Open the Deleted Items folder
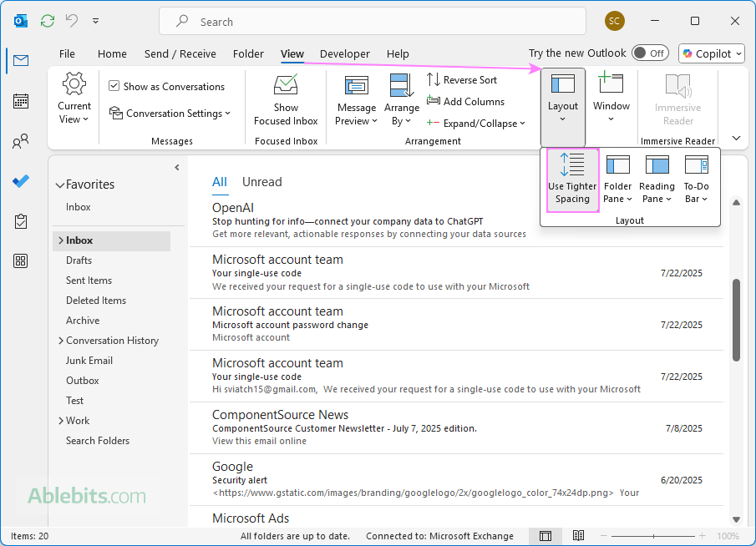 [96, 301]
